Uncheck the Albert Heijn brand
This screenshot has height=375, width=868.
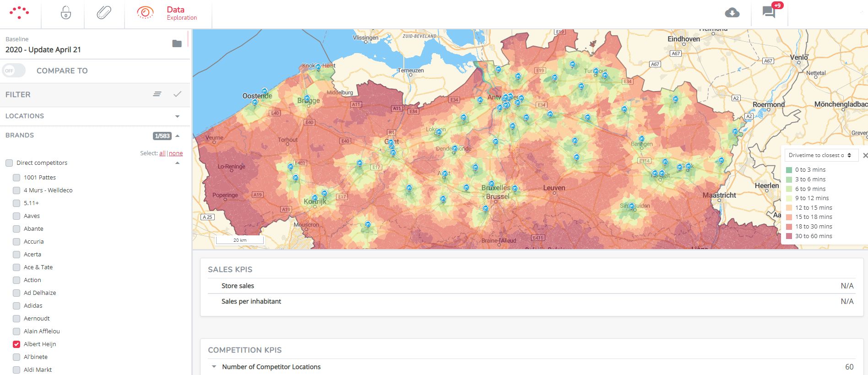16,344
